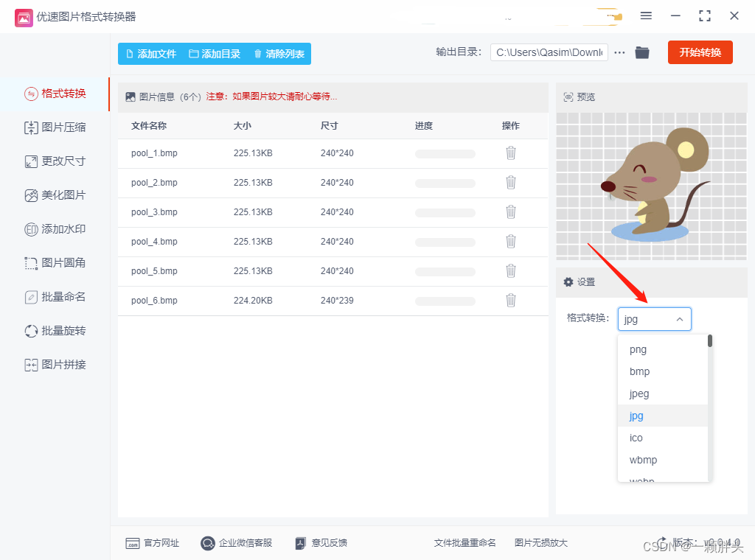Remove pool_5.bmp via trash icon

tap(511, 271)
